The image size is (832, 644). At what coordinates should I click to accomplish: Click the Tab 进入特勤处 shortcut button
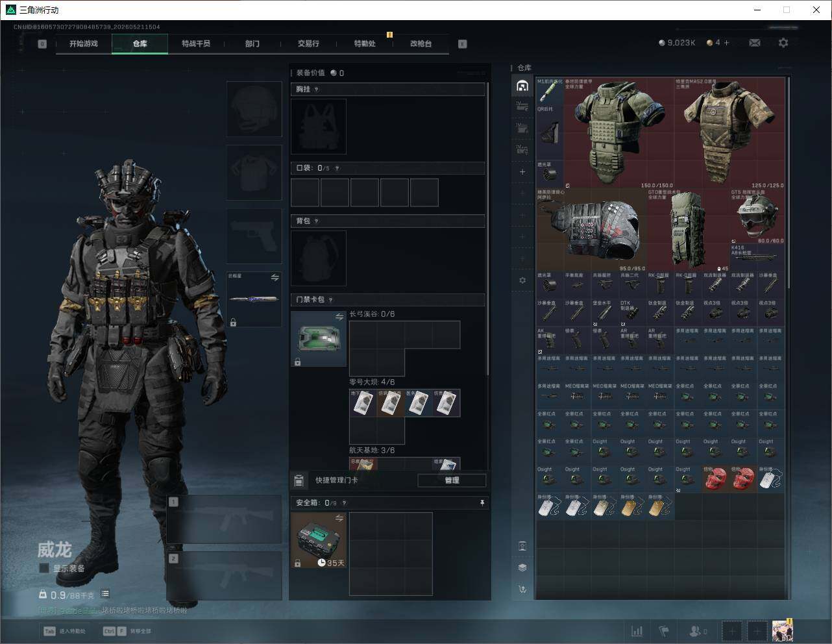(x=65, y=631)
